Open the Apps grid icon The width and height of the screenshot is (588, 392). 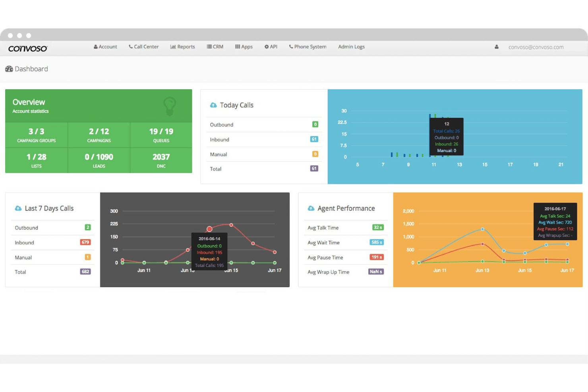pyautogui.click(x=237, y=46)
